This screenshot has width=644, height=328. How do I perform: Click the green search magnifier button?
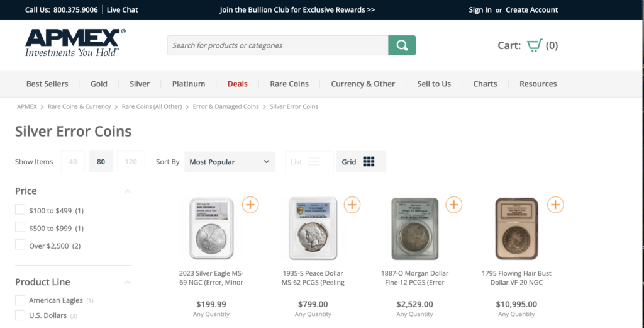point(402,45)
